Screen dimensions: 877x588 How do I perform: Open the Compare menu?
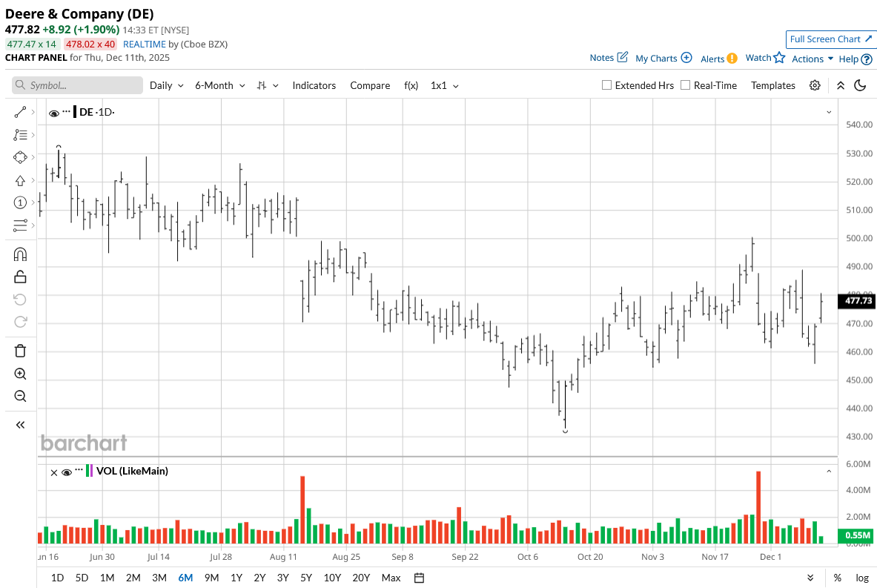[x=370, y=85]
